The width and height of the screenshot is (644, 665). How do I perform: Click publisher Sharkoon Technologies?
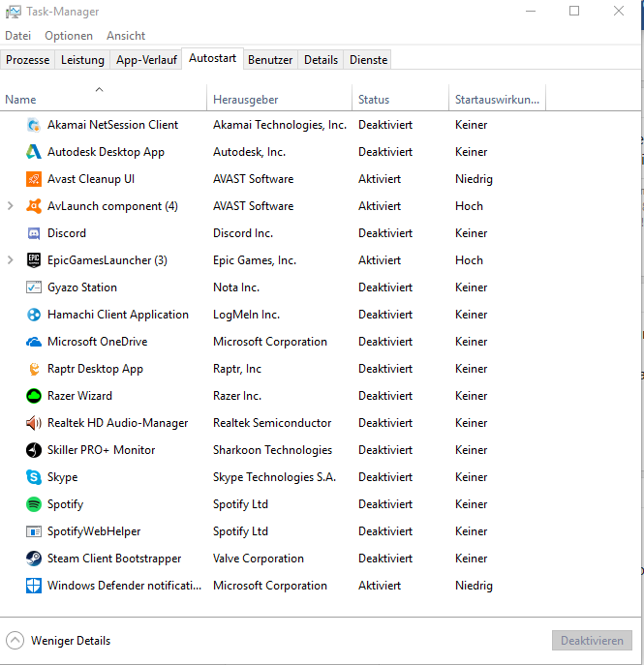pos(272,450)
